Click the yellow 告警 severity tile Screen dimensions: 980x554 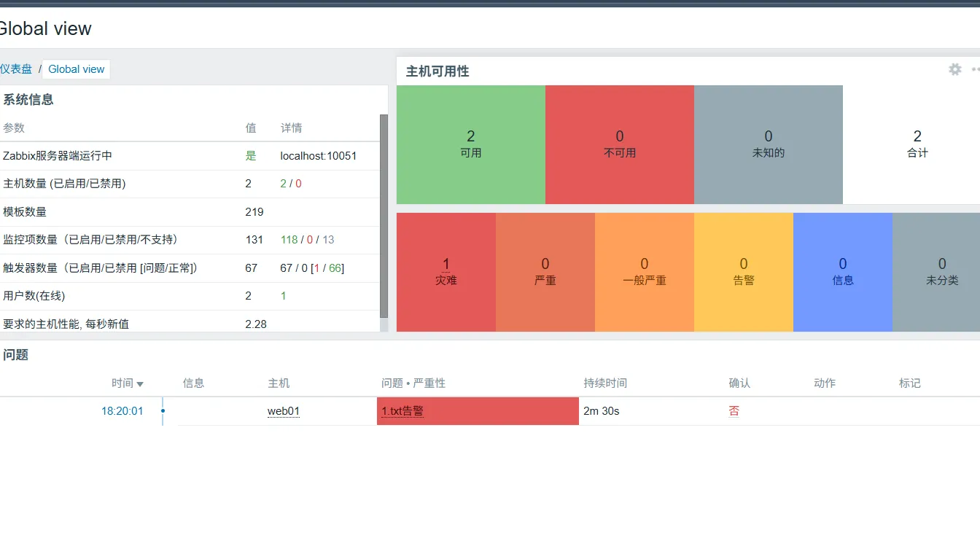743,272
